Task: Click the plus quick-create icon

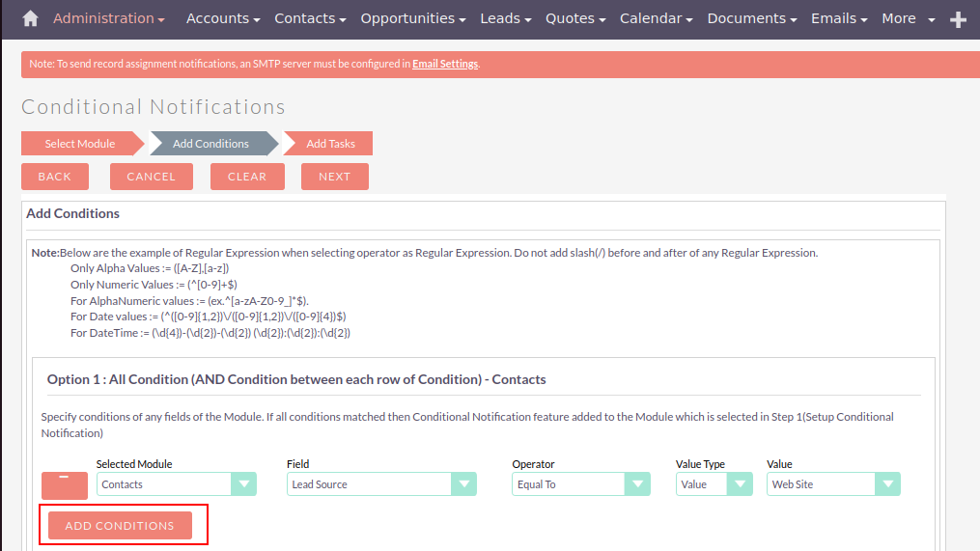Action: point(958,19)
